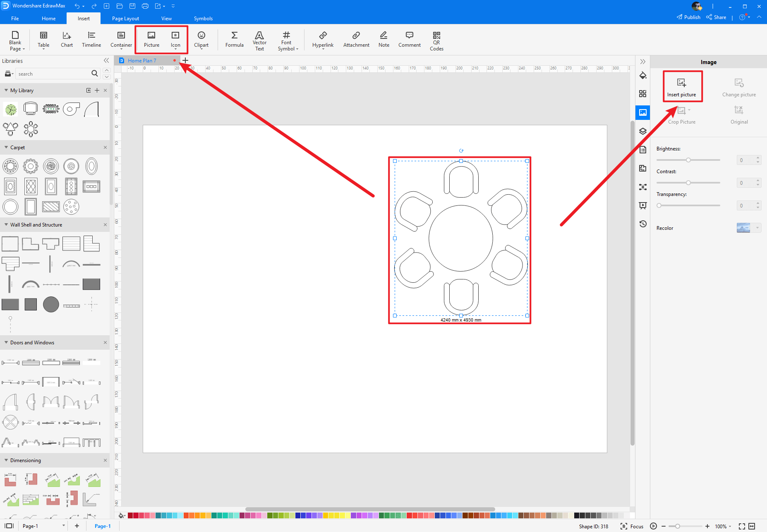Viewport: 767px width, 532px height.
Task: Click the Libraries search field
Action: (x=53, y=74)
